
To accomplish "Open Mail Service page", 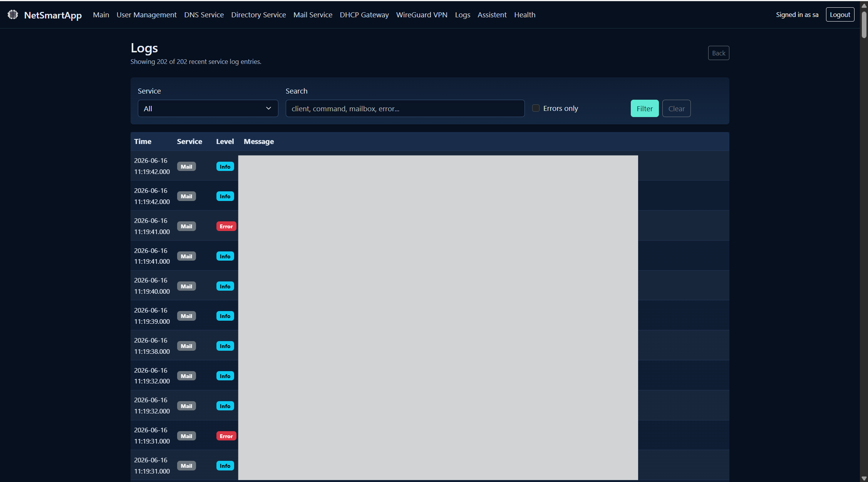I will (313, 15).
